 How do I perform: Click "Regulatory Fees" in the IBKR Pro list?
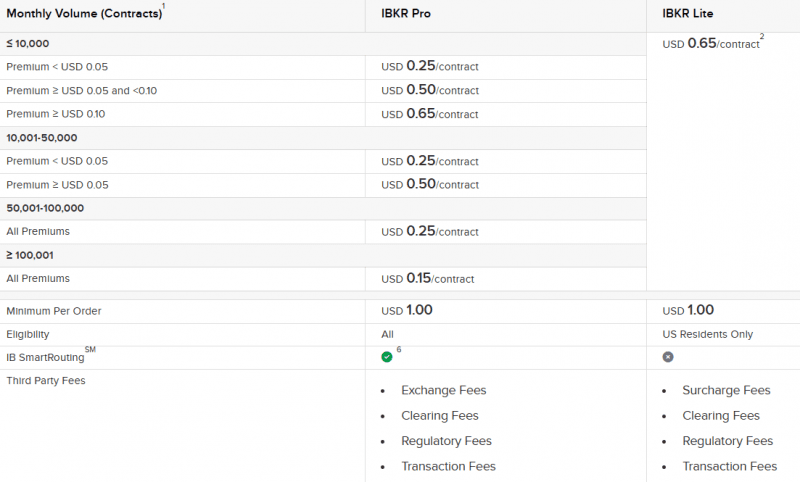click(446, 441)
